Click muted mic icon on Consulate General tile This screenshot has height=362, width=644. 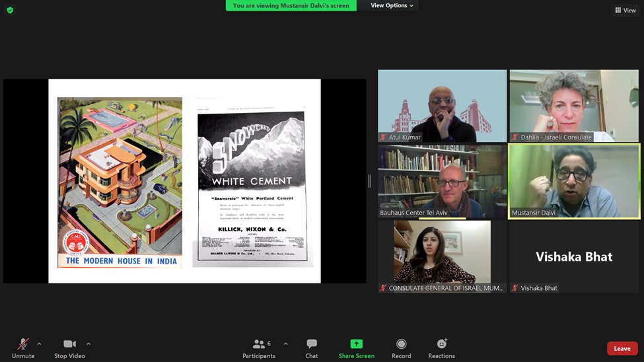pyautogui.click(x=383, y=288)
